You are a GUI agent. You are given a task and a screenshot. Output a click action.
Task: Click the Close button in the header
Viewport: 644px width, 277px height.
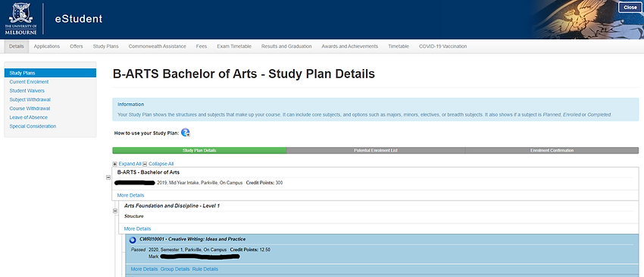pyautogui.click(x=630, y=8)
